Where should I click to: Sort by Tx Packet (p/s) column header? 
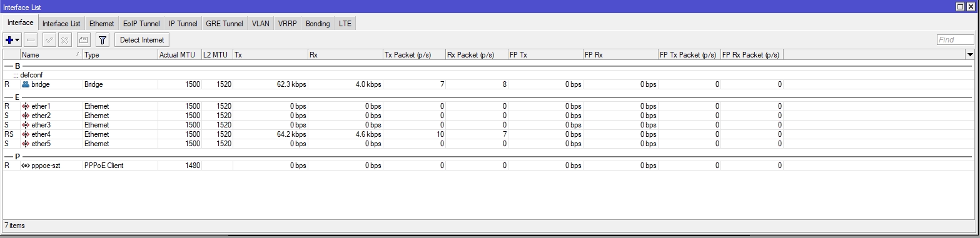point(414,55)
